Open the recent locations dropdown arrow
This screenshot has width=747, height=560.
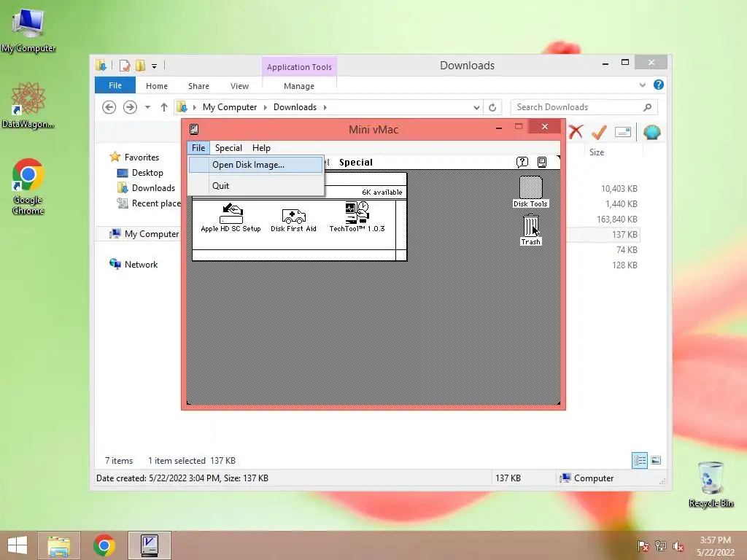click(x=147, y=107)
